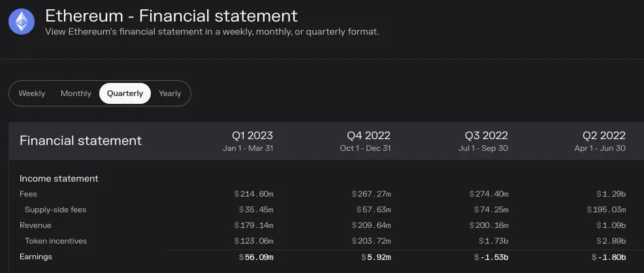This screenshot has width=644, height=273.
Task: Click the Q2 2022 fees value $1.29b
Action: coord(611,194)
